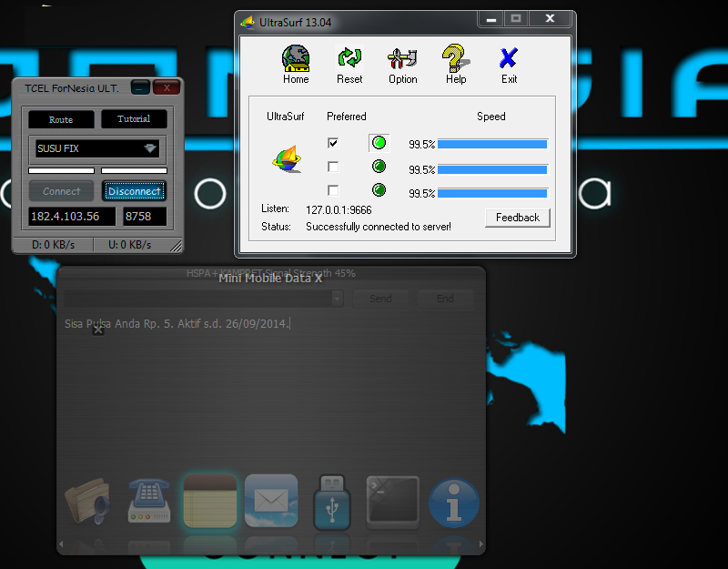728x569 pixels.
Task: Open the terminal console icon in Mini Mobile Data
Action: (x=393, y=502)
